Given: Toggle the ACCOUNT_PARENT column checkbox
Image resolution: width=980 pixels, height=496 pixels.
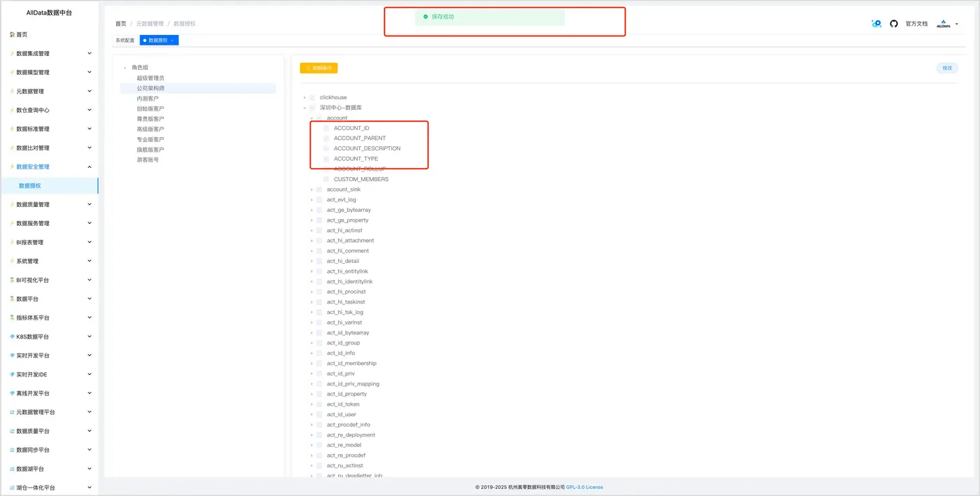Looking at the screenshot, I should pyautogui.click(x=326, y=139).
